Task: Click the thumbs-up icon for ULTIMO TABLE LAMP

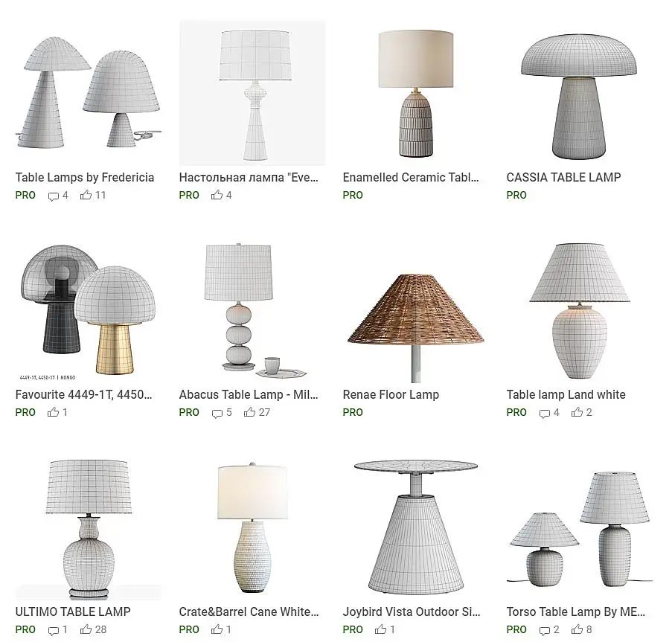Action: (x=86, y=629)
